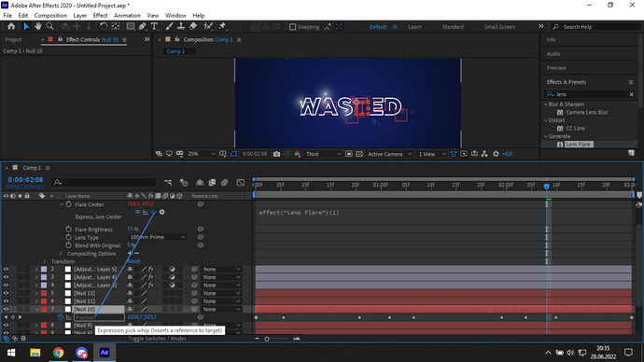Open parent dropdown for Null 12
This screenshot has width=644, height=362.
221,293
